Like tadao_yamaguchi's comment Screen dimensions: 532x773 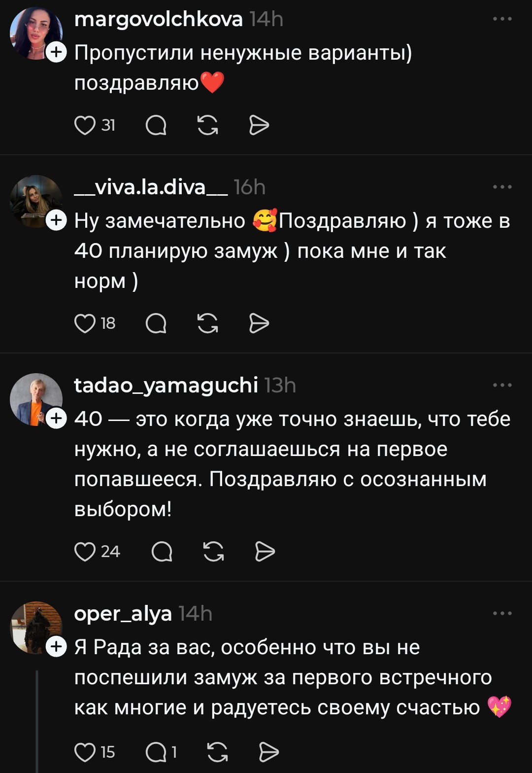pyautogui.click(x=85, y=552)
